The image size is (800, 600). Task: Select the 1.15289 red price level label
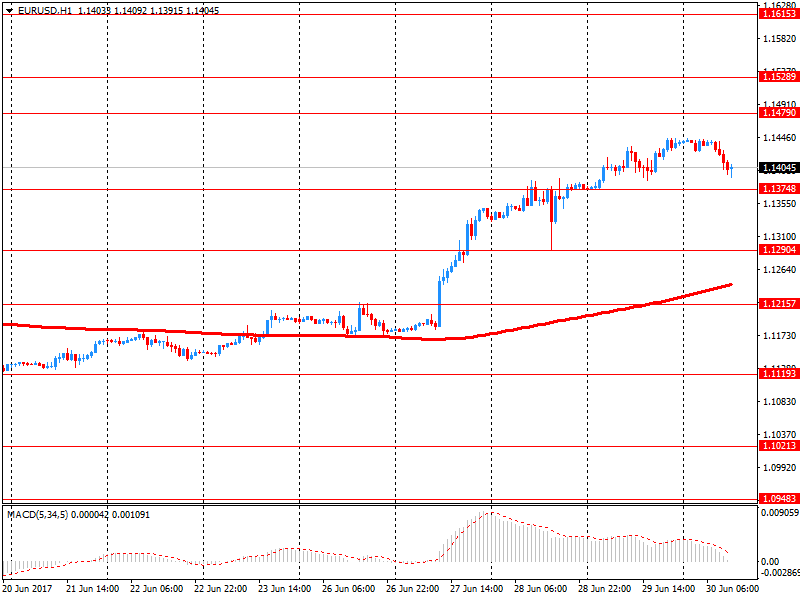(x=779, y=77)
